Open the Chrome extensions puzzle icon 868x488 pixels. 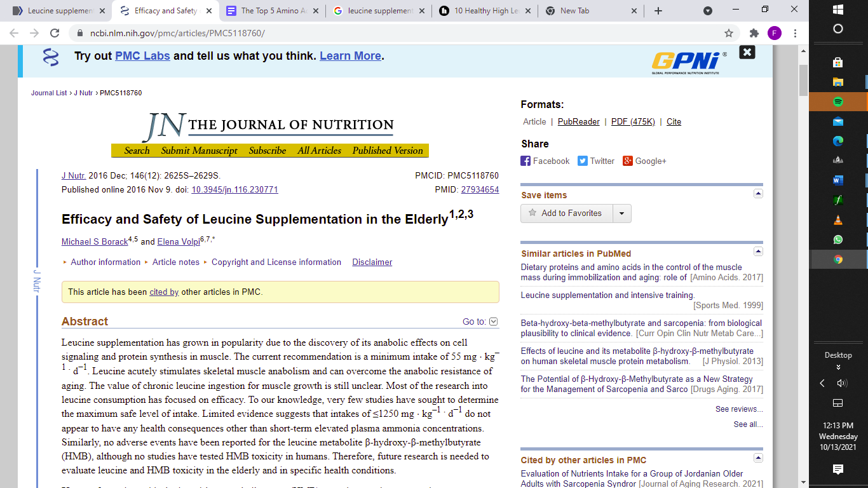754,33
